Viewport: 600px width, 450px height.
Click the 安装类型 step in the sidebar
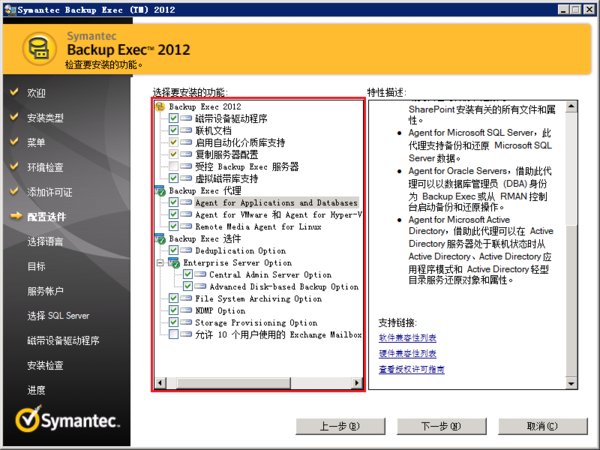45,117
